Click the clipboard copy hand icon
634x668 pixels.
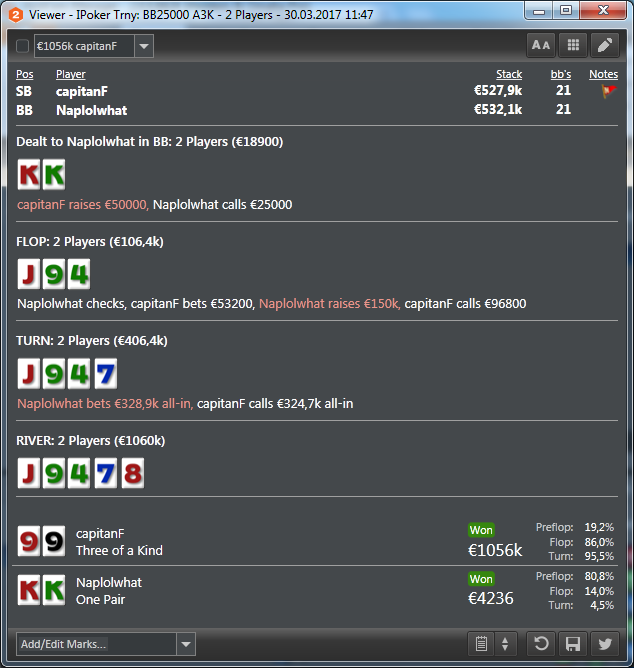[481, 643]
